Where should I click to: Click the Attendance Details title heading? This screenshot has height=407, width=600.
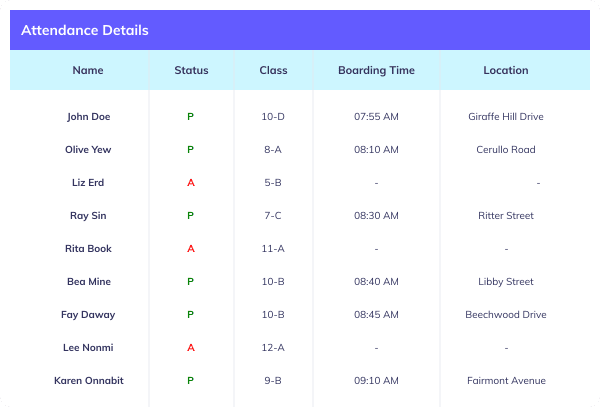(x=85, y=30)
